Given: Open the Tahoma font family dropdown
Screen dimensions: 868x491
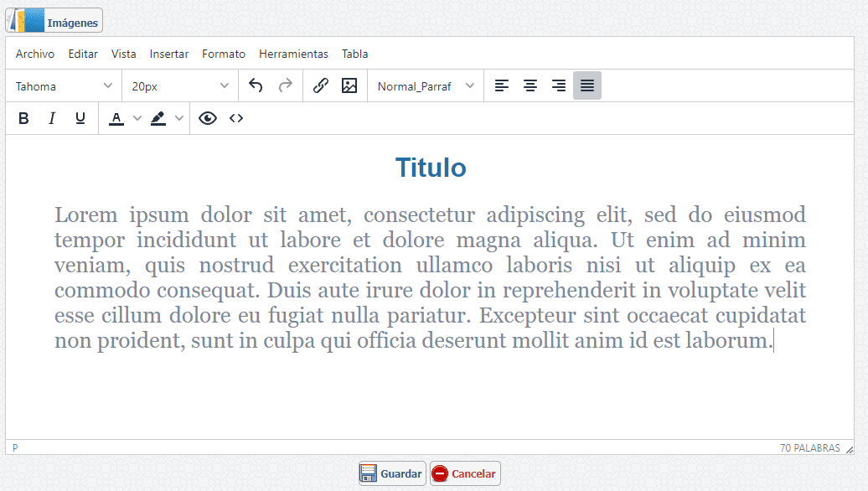Looking at the screenshot, I should (x=63, y=85).
